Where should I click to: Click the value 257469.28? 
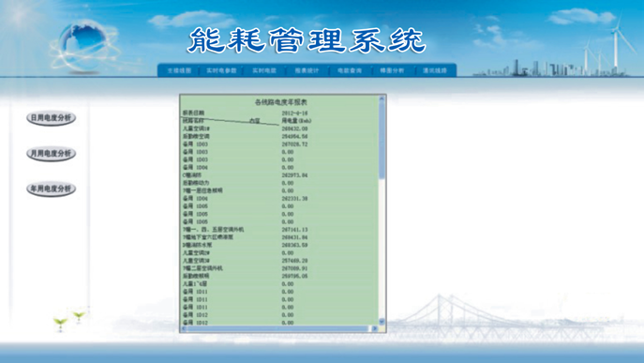[295, 261]
